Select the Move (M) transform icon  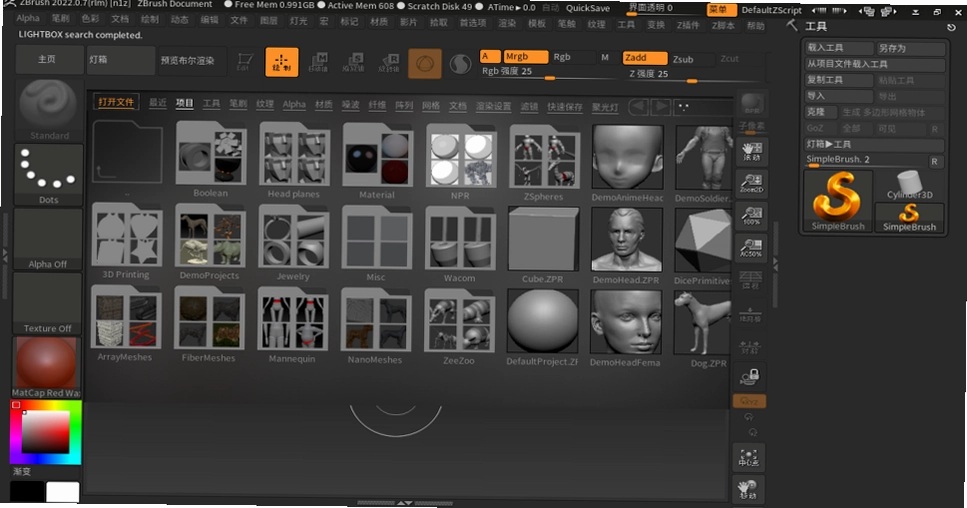click(x=318, y=62)
